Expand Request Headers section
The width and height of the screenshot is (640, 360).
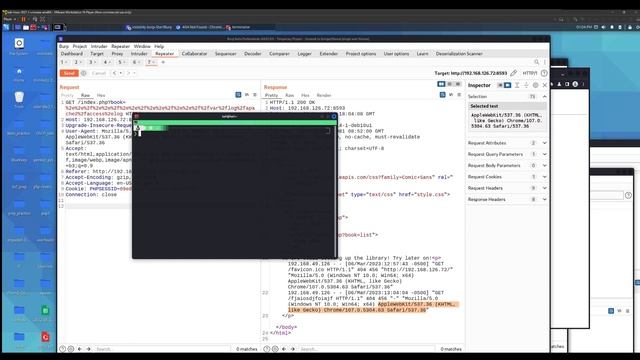[x=544, y=188]
